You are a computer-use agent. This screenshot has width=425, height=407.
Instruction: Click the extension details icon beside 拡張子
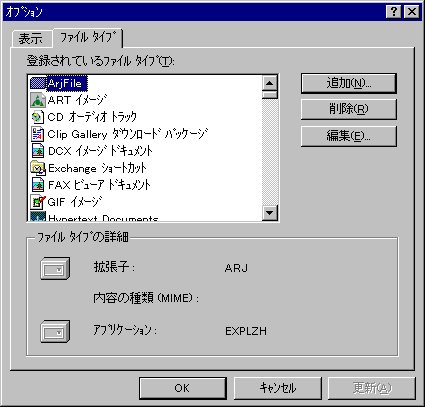coord(55,268)
